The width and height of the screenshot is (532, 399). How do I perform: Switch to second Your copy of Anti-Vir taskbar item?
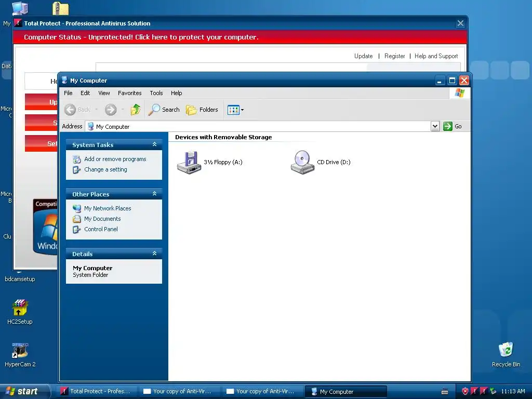[262, 391]
